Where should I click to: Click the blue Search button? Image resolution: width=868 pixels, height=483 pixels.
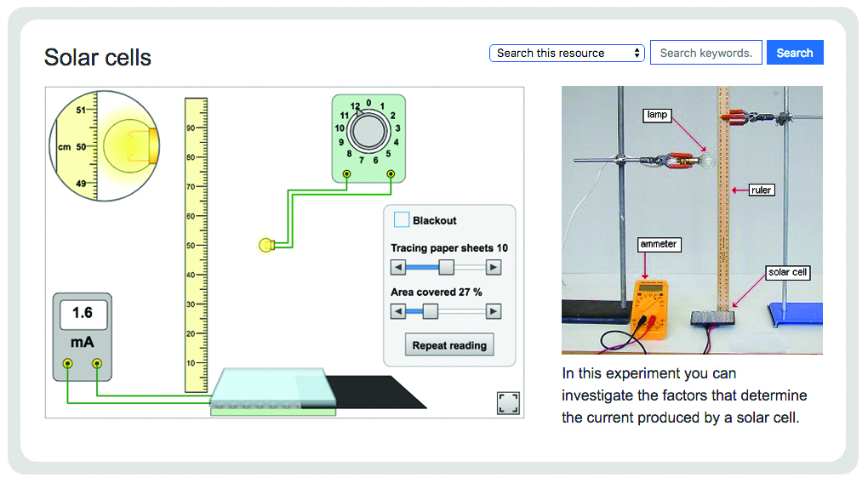point(795,53)
